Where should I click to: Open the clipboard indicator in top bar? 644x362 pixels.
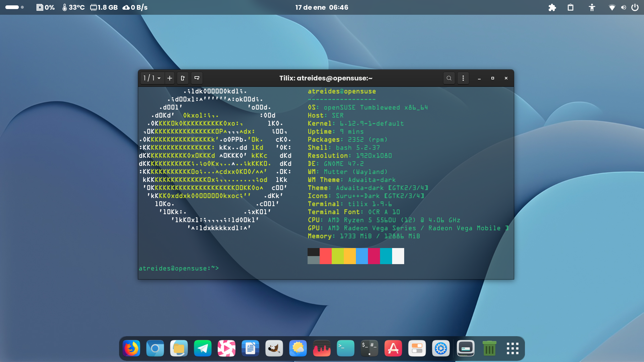click(x=571, y=7)
